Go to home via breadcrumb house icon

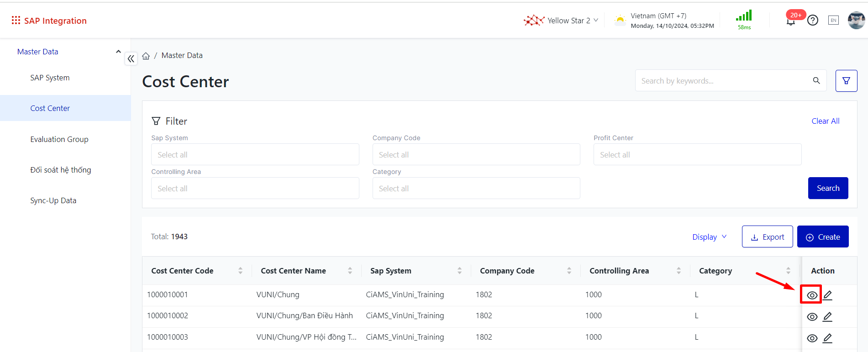[x=146, y=56]
